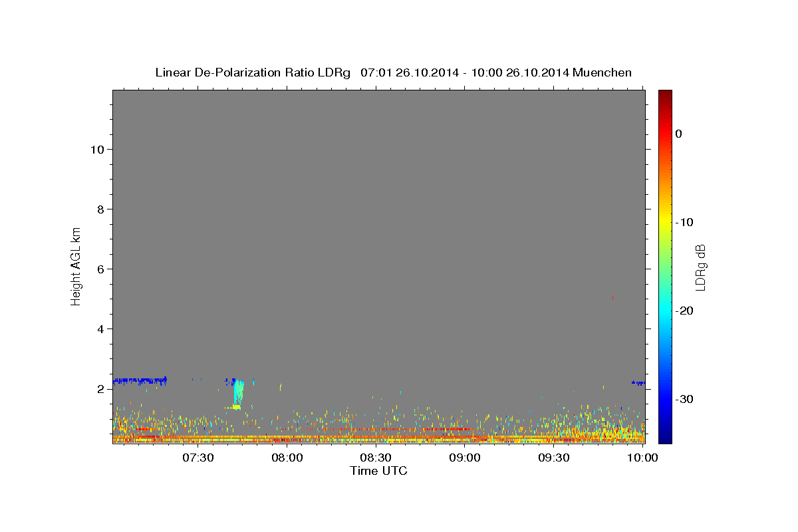Click the plot title text 'Linear De-Polarization Ratio LDRg'
This screenshot has width=798, height=532.
(x=253, y=72)
